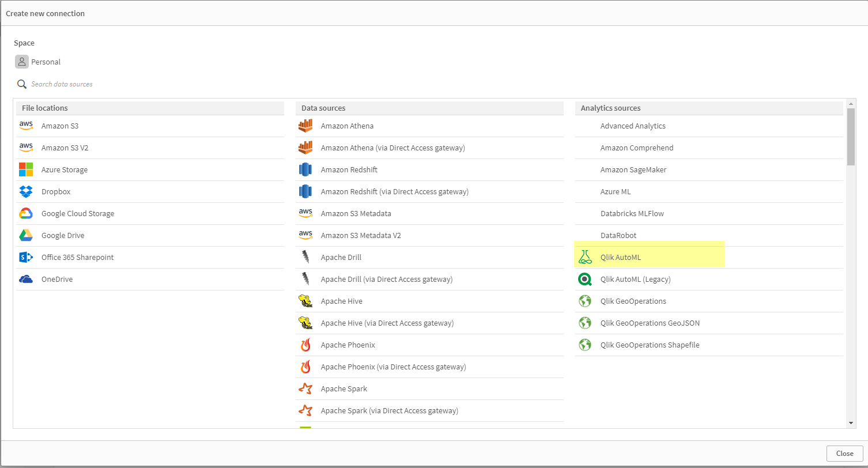
Task: Select the Qlik GeoOperations globe icon
Action: (x=585, y=301)
